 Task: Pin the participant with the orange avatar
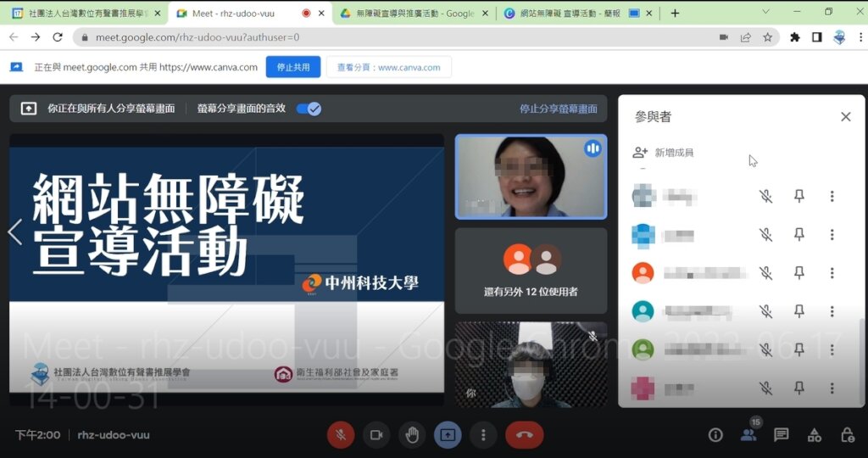click(798, 272)
